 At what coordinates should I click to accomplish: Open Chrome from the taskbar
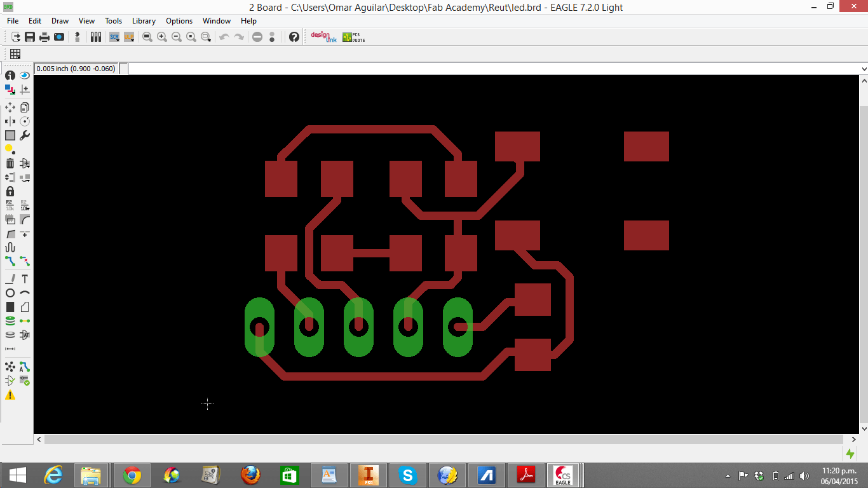pyautogui.click(x=132, y=475)
